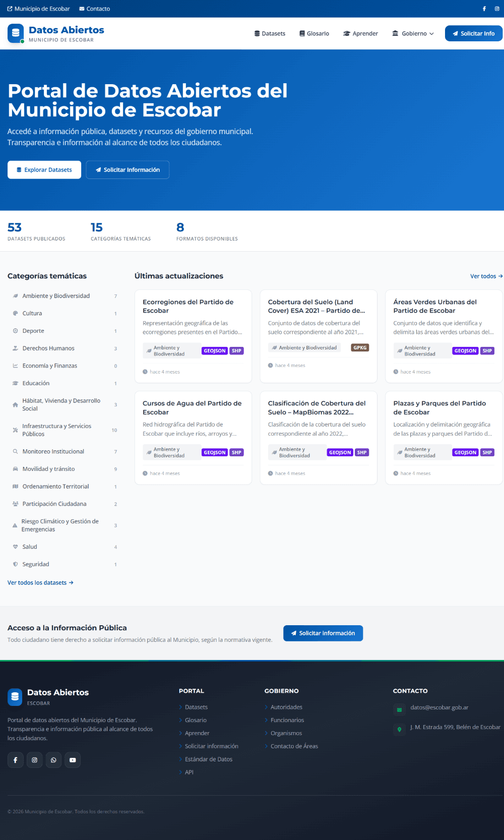The width and height of the screenshot is (504, 840).
Task: Open the footer Facebook social icon
Action: pyautogui.click(x=16, y=760)
